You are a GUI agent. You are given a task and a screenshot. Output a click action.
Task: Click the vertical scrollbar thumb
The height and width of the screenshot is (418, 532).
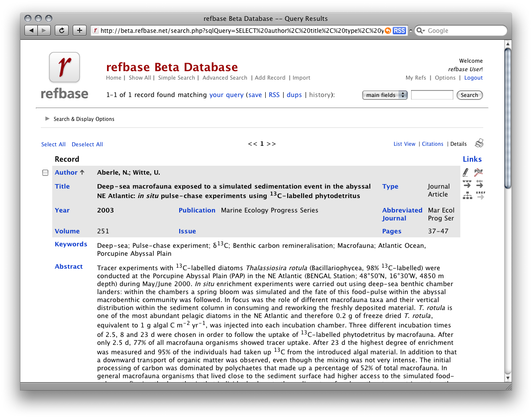click(508, 118)
